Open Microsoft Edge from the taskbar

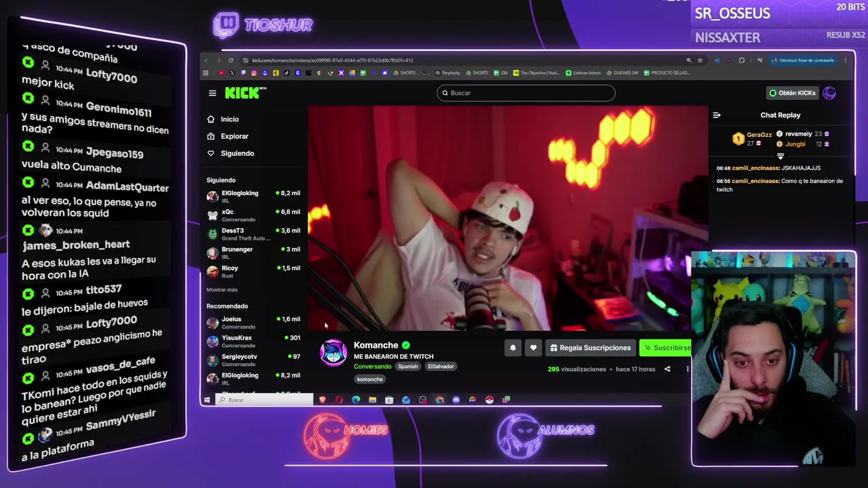coord(356,400)
